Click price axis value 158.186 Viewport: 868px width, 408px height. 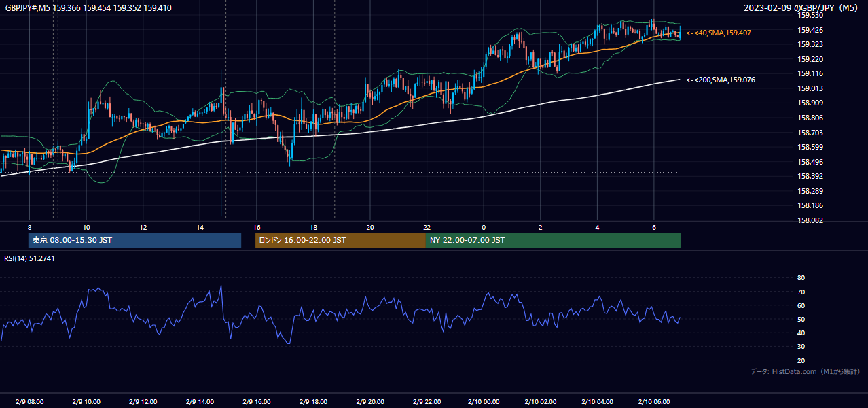(x=810, y=205)
